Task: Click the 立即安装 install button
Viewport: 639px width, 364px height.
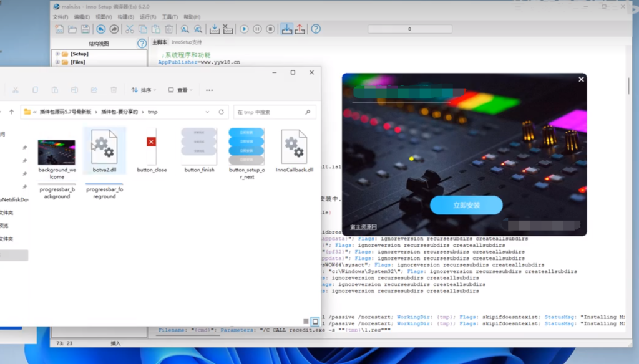Action: point(466,205)
